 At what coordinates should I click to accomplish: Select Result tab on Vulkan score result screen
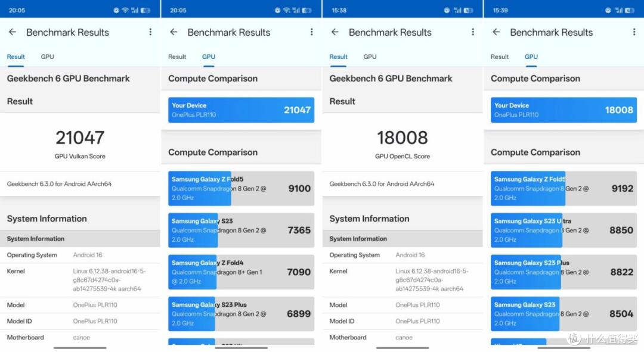pos(16,57)
